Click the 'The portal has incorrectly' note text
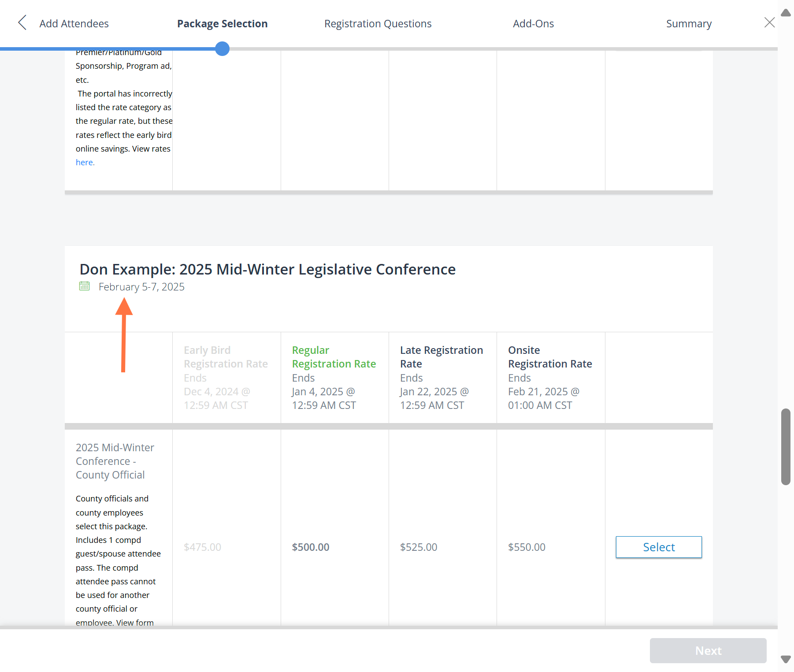The width and height of the screenshot is (794, 672). [x=125, y=93]
